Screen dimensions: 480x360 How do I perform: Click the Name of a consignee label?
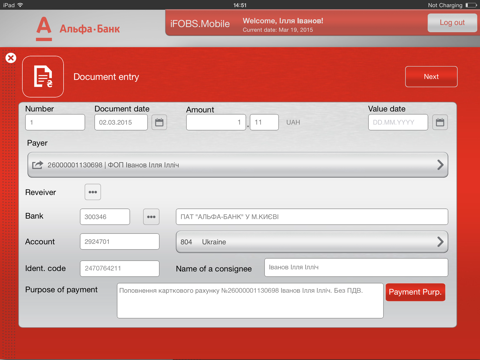(214, 269)
